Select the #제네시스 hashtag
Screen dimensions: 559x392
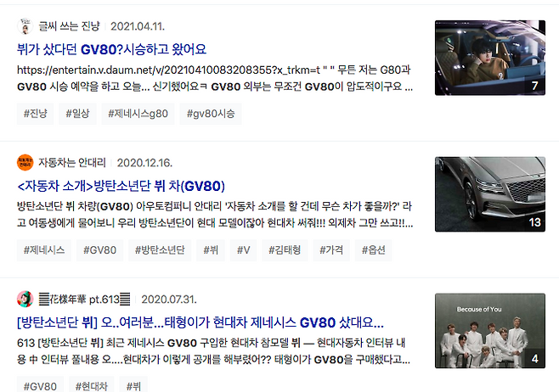point(44,250)
